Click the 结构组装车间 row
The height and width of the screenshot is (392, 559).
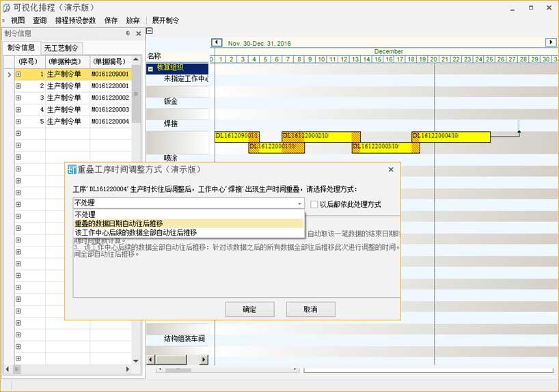point(185,339)
